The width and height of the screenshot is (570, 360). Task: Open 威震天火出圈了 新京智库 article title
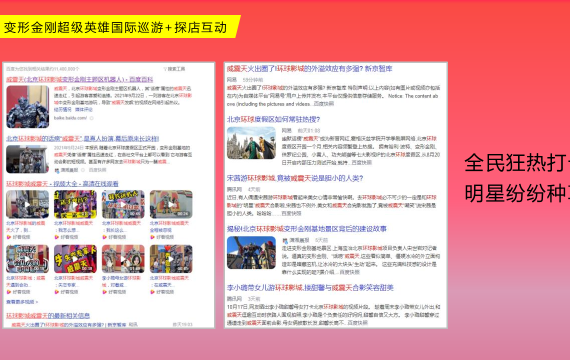pyautogui.click(x=309, y=69)
